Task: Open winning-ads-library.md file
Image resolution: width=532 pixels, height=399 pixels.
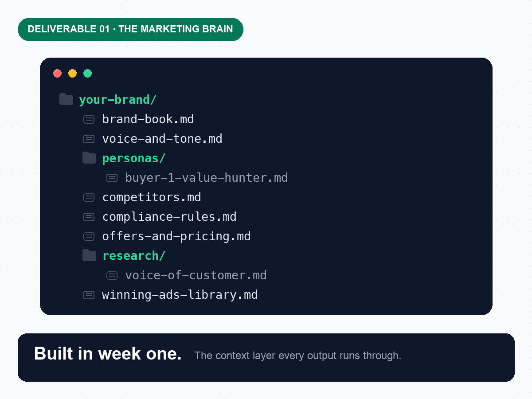Action: click(180, 295)
